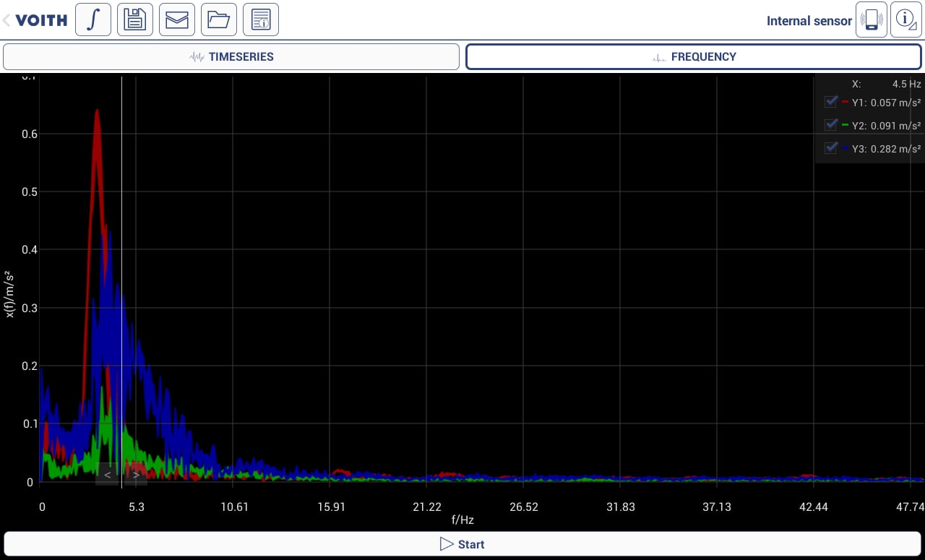Viewport: 925px width, 560px height.
Task: Click the X: 4.5 Hz readout
Action: coord(887,84)
